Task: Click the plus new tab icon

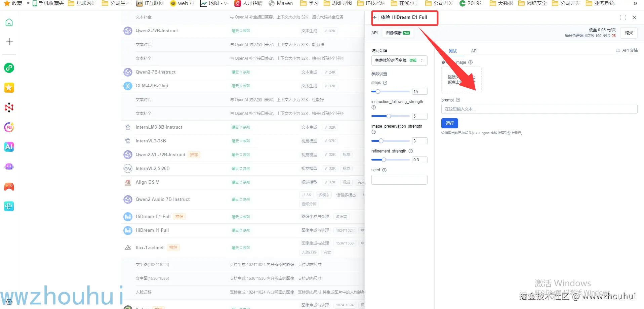Action: click(9, 42)
